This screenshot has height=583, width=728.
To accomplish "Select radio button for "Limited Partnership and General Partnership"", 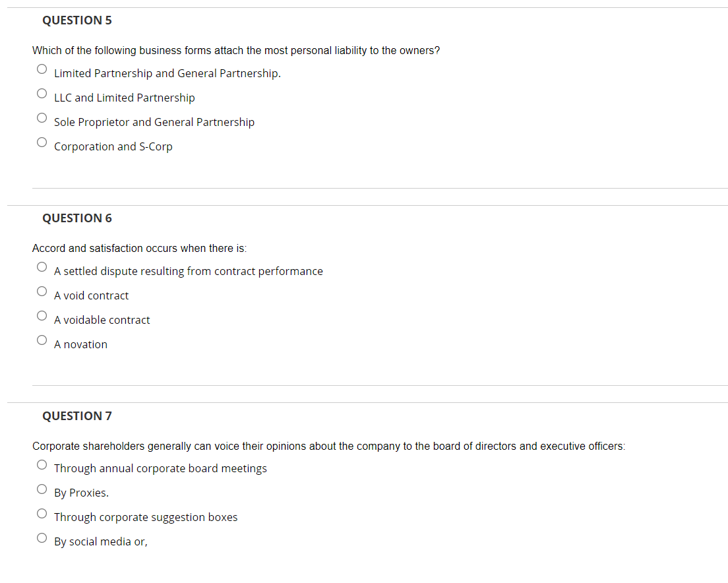I will (42, 69).
